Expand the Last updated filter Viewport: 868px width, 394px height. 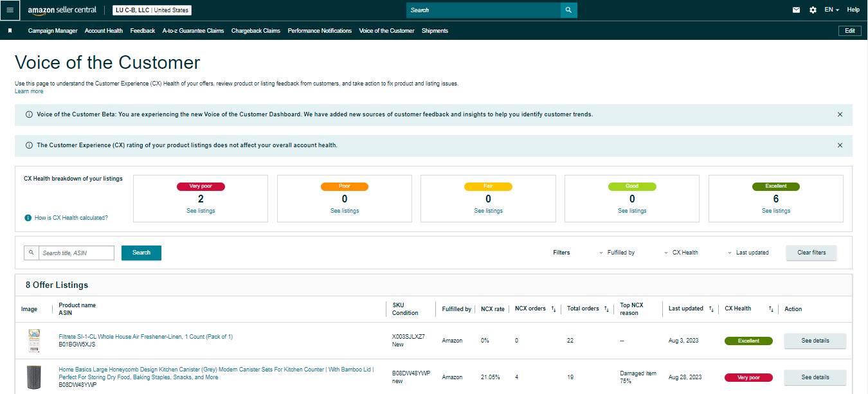(x=748, y=253)
